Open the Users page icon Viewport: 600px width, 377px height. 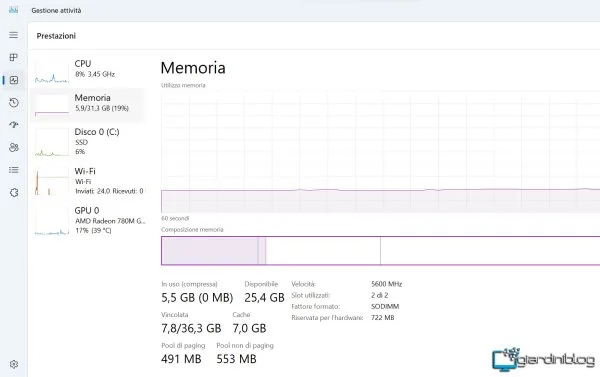tap(14, 147)
